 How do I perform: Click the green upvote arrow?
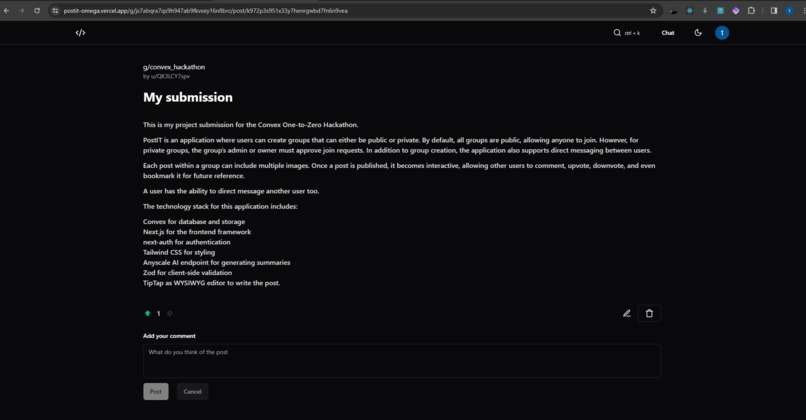(x=148, y=313)
